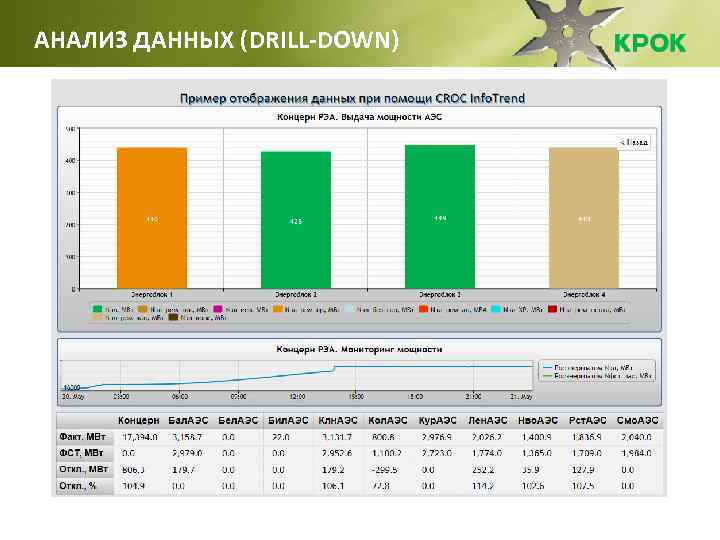Image resolution: width=720 pixels, height=540 pixels.
Task: Click the heading 'Пример отображения данных при помощи CROC InfoTrend'
Action: click(352, 98)
